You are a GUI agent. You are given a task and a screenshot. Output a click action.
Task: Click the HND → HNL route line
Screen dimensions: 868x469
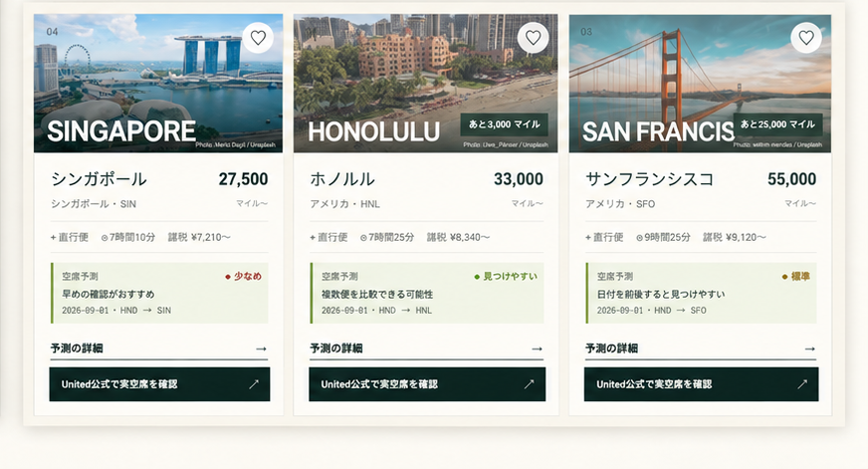pyautogui.click(x=376, y=310)
